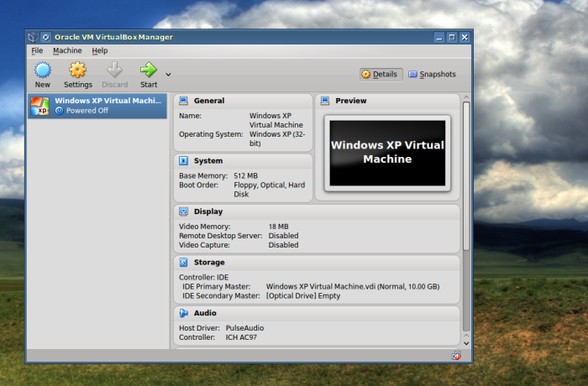Click the Windows XP logo icon
Viewport: 588px width, 386px height.
[40, 106]
